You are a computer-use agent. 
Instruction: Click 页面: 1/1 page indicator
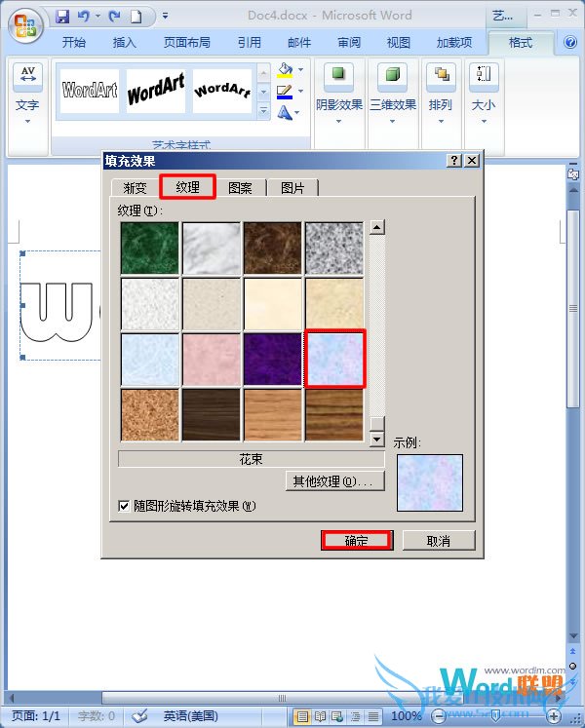coord(36,716)
